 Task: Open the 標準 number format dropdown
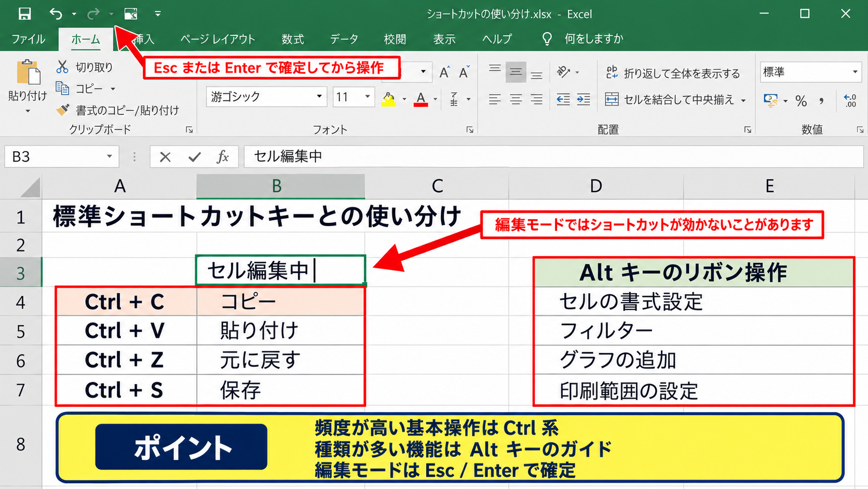pos(855,72)
